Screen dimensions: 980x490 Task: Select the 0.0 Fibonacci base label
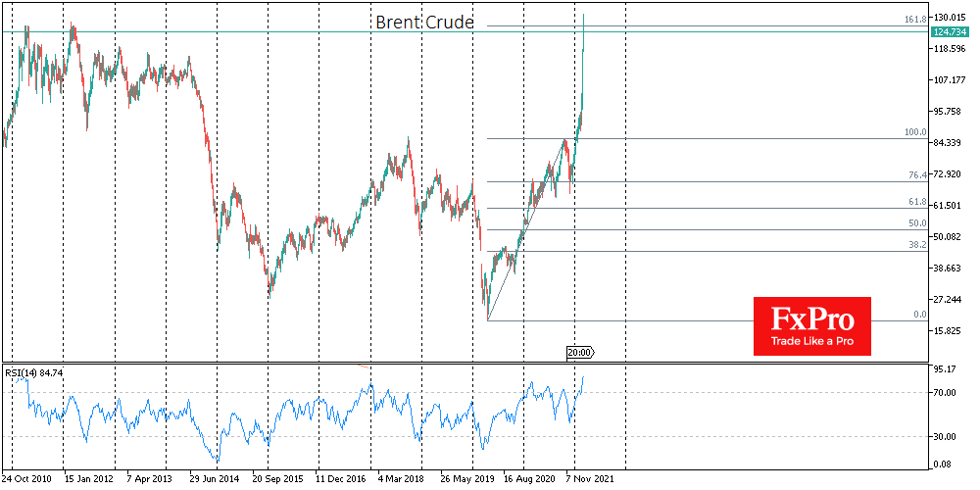pyautogui.click(x=917, y=315)
